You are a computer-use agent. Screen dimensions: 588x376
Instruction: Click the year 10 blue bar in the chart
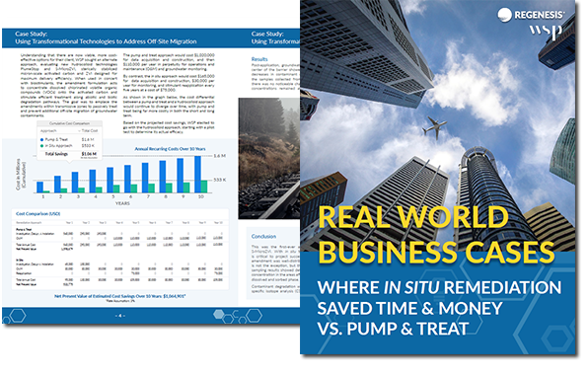pos(197,175)
